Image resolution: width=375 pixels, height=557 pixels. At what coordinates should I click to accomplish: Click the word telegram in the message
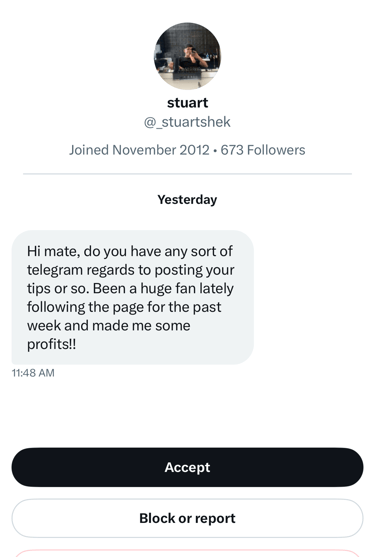coord(55,270)
